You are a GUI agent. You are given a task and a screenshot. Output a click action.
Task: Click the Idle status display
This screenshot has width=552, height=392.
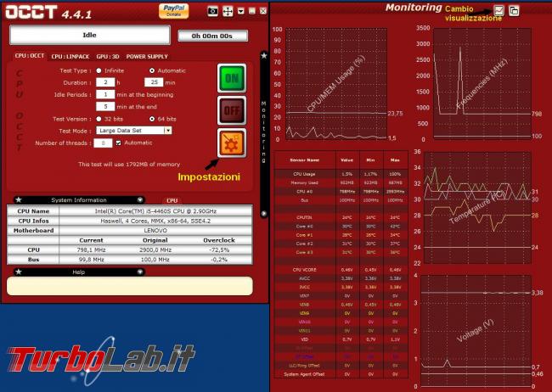coord(90,35)
